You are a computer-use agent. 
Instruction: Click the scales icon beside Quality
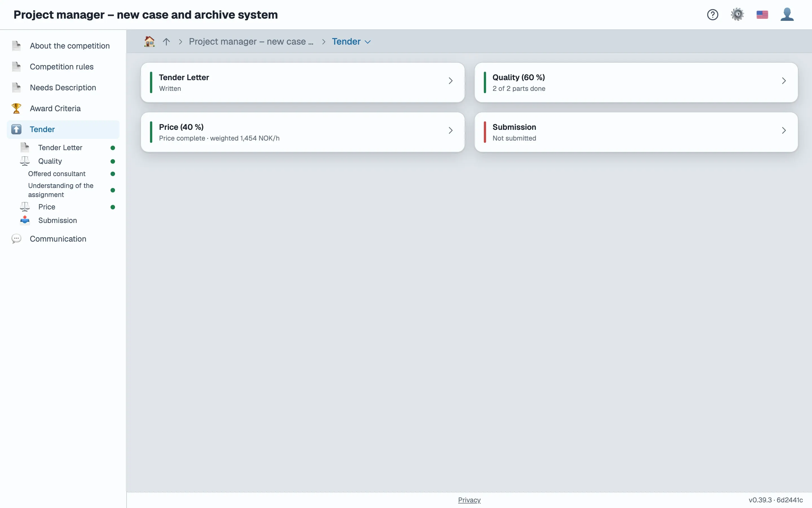(25, 161)
